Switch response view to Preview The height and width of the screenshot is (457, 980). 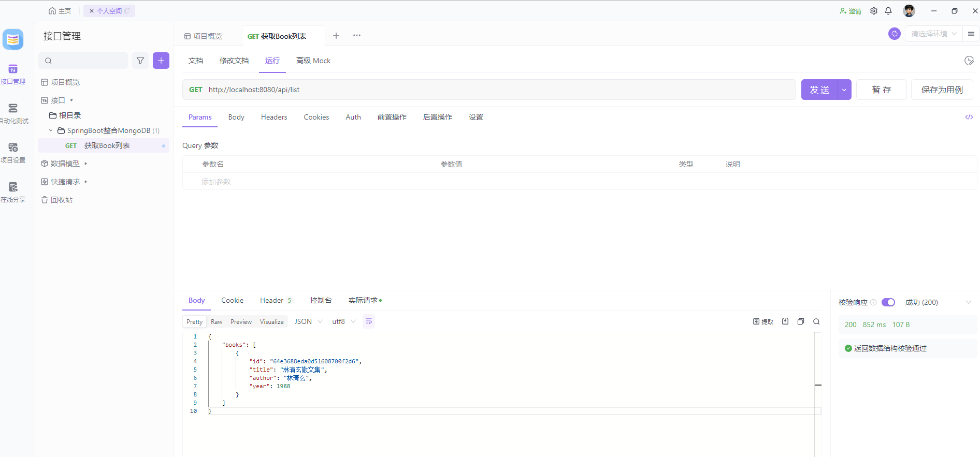coord(241,321)
